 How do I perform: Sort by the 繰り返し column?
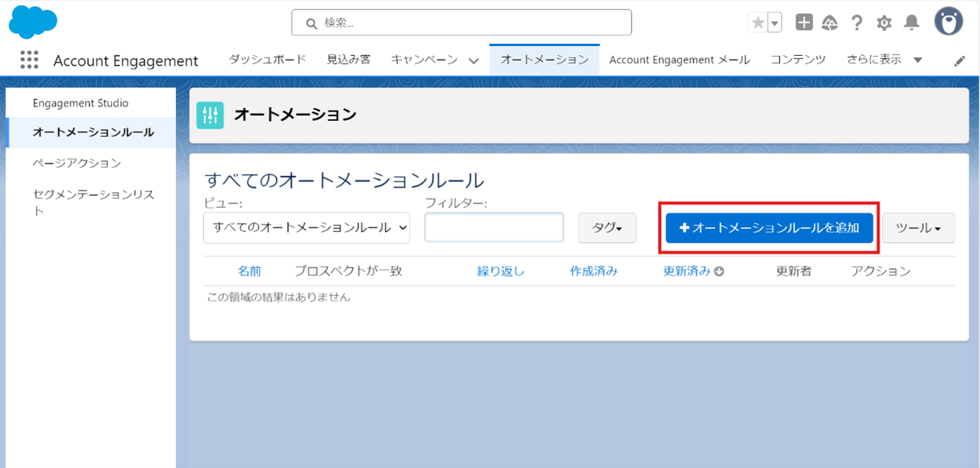coord(501,271)
